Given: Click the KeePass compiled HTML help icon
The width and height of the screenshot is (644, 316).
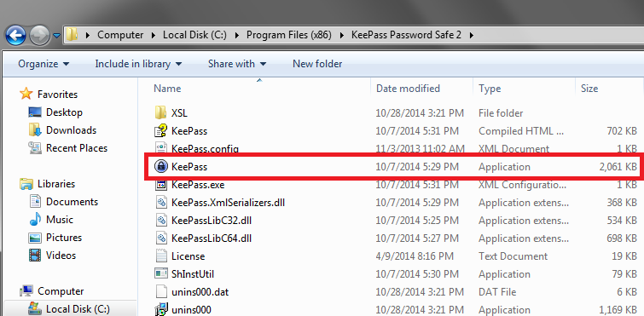Looking at the screenshot, I should (160, 131).
